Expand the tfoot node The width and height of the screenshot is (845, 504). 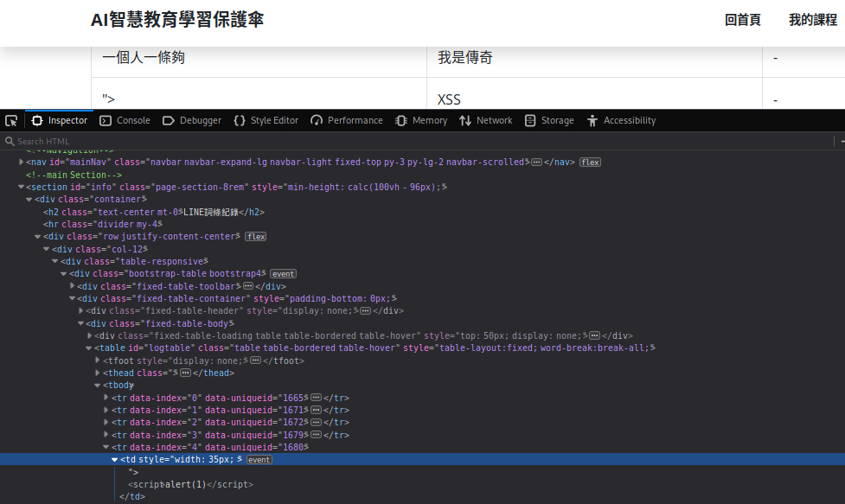[98, 360]
